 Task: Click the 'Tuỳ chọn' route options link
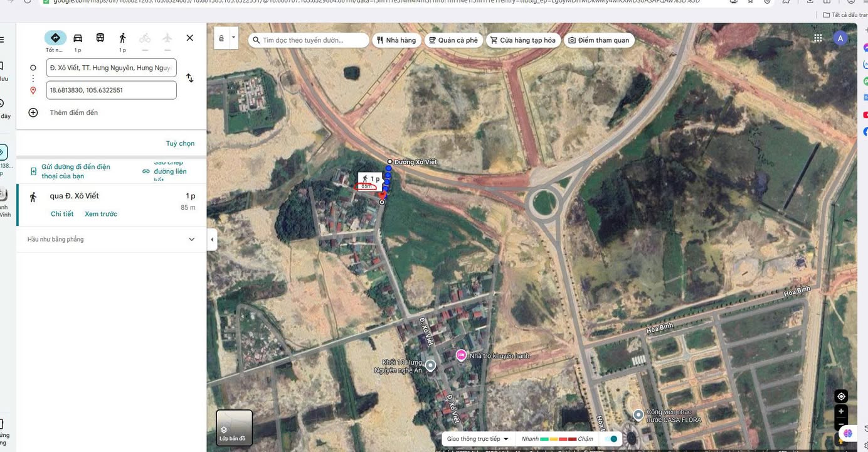(180, 144)
